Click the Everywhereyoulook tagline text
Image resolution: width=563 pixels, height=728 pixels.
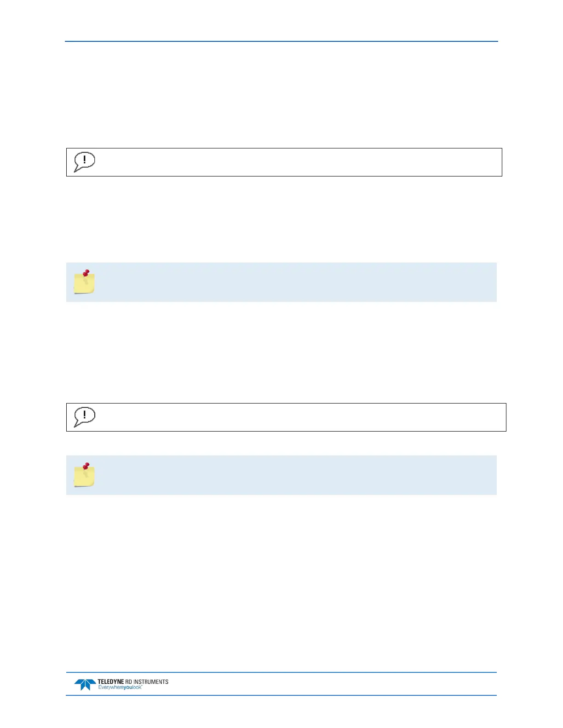[x=120, y=688]
